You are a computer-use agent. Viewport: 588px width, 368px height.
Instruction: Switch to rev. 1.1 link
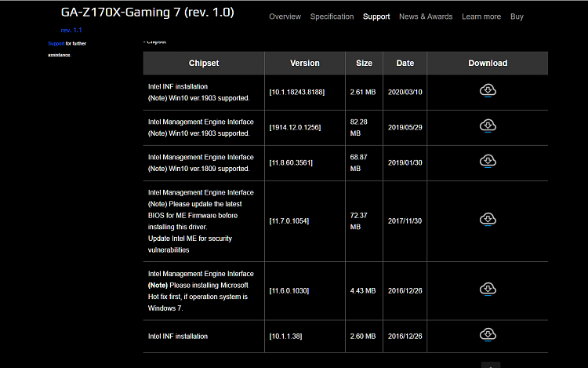[x=71, y=30]
